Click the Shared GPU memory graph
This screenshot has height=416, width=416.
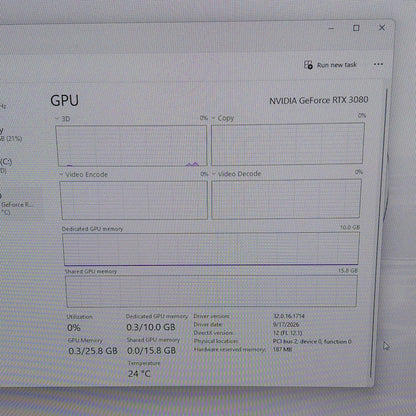211,291
